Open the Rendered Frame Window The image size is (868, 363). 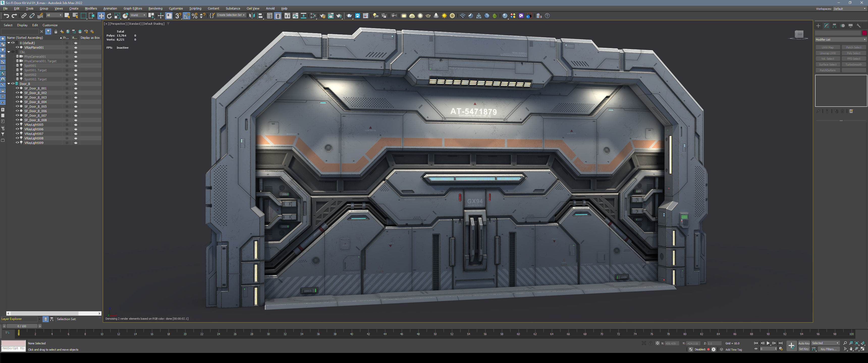click(x=331, y=15)
